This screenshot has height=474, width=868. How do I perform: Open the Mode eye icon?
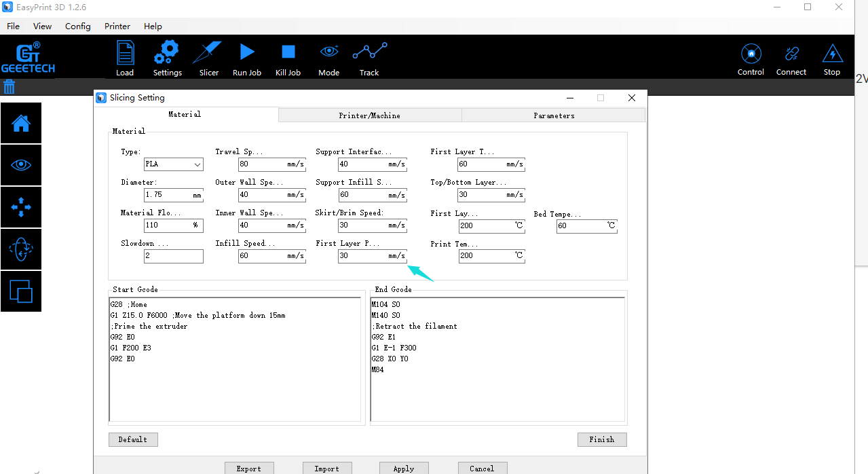point(329,51)
